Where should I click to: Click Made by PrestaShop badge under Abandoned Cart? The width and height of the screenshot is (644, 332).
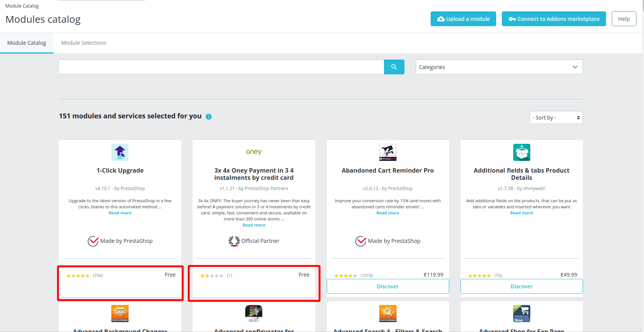[388, 241]
